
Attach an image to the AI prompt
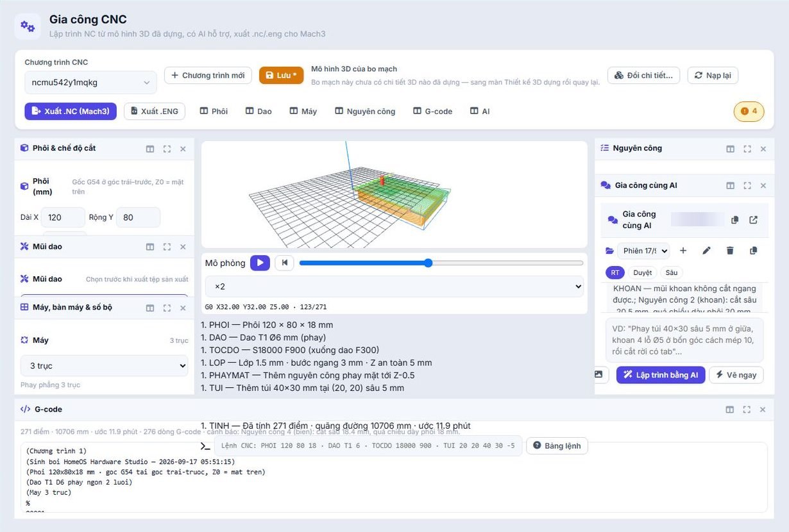pos(598,374)
